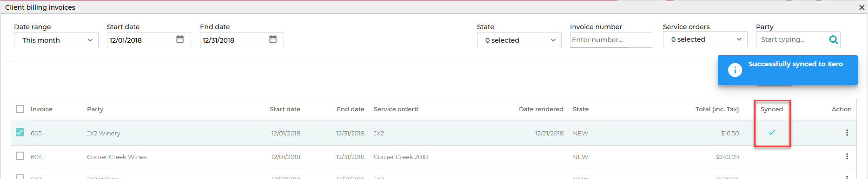Click the info icon in Xero notification
This screenshot has height=179, width=868.
[735, 70]
